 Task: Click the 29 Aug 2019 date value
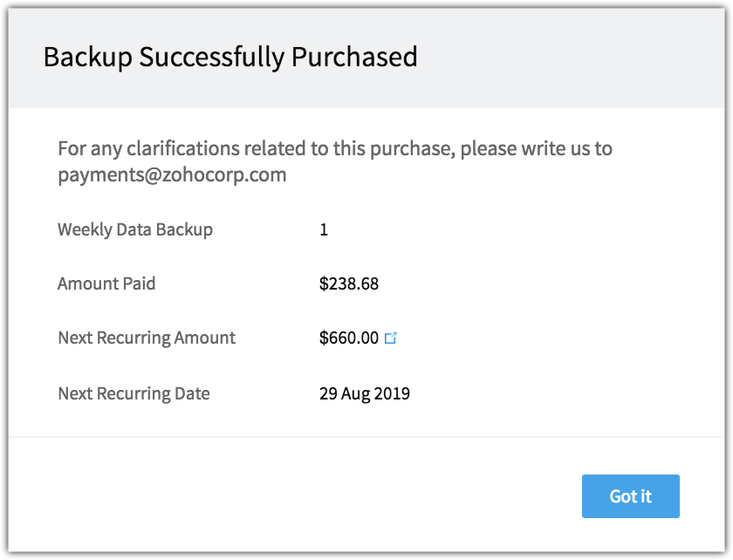pyautogui.click(x=365, y=393)
